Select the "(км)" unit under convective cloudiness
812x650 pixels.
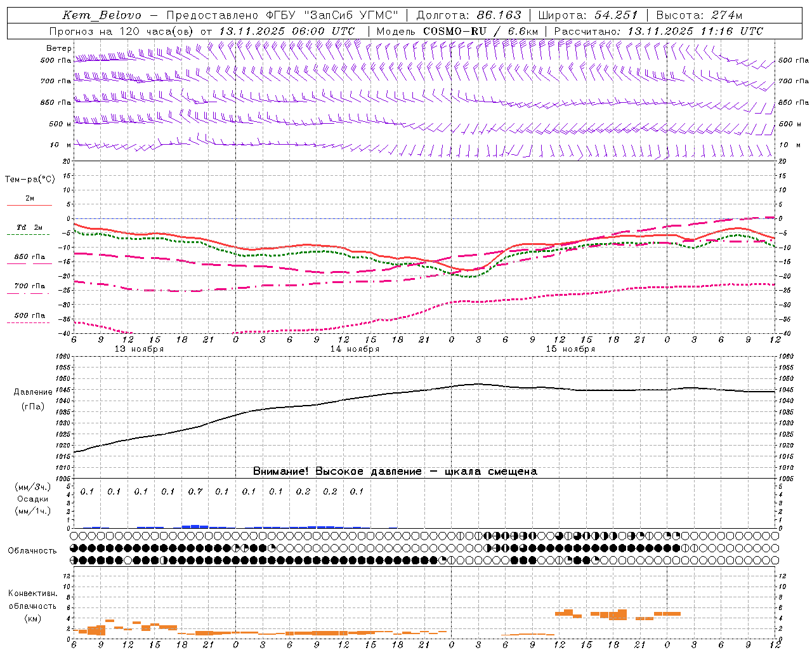point(32,618)
